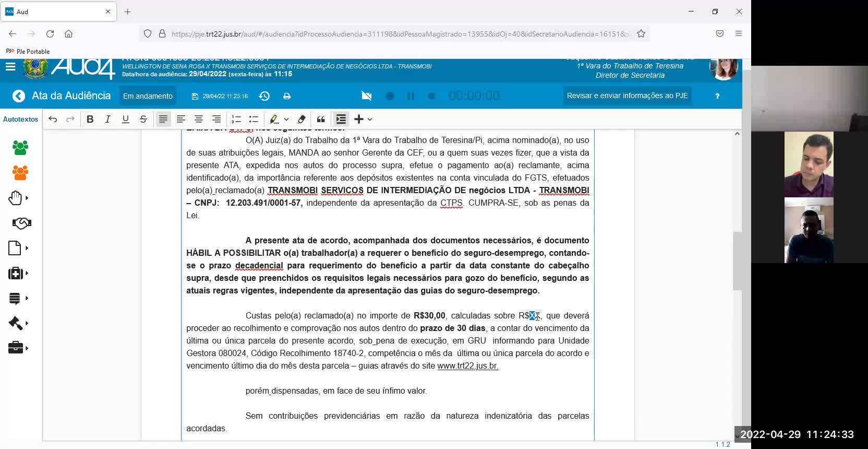Center the text
The width and height of the screenshot is (868, 449).
(199, 119)
